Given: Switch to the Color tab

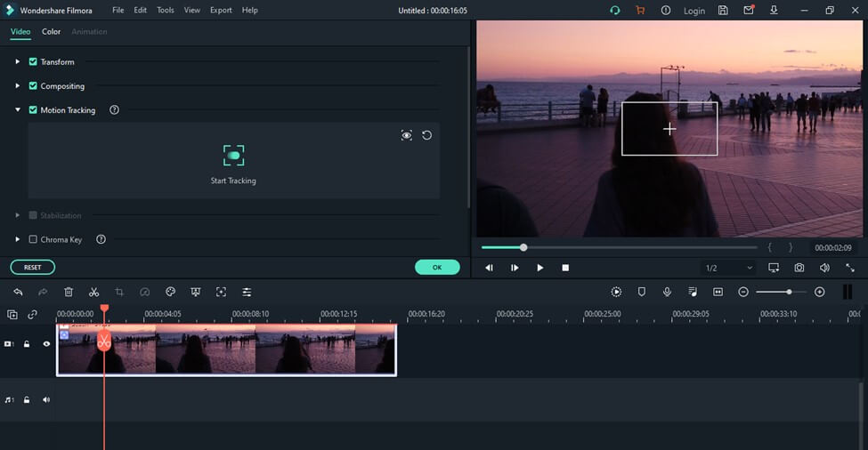Looking at the screenshot, I should pyautogui.click(x=52, y=32).
